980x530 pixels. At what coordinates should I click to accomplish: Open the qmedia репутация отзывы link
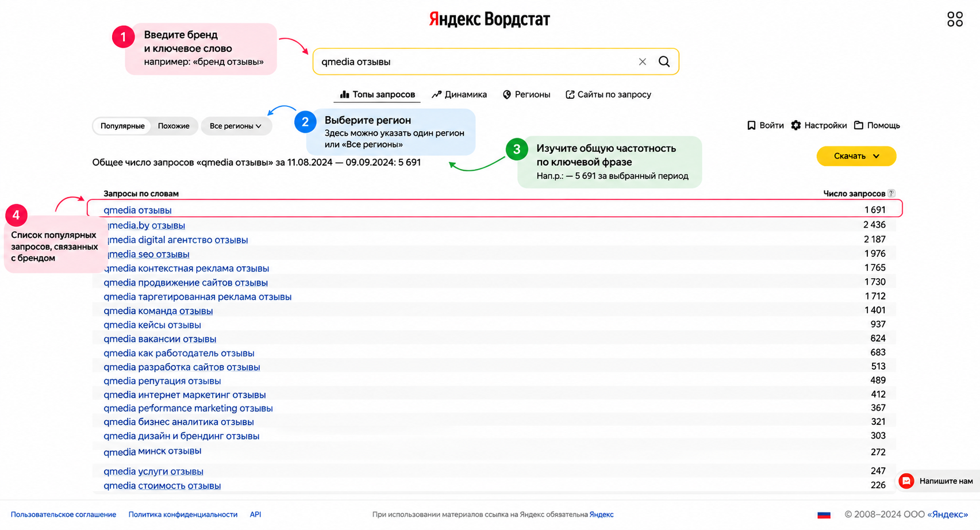pos(162,381)
